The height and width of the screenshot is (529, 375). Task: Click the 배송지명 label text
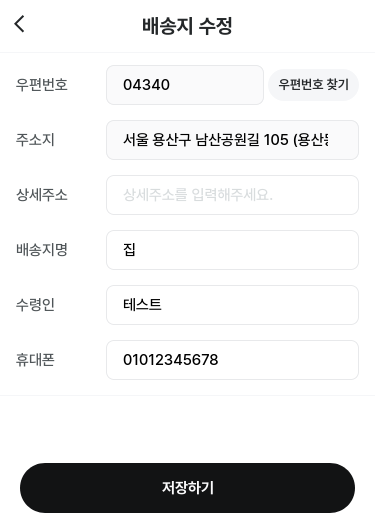pos(42,250)
